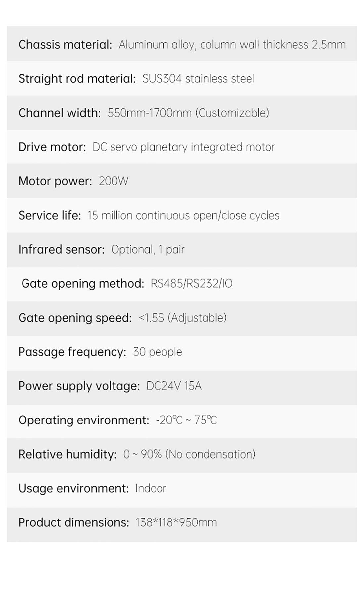Screen dimensions: 364x594
Task: Click the "30 people" passage frequency value
Action: pyautogui.click(x=157, y=352)
